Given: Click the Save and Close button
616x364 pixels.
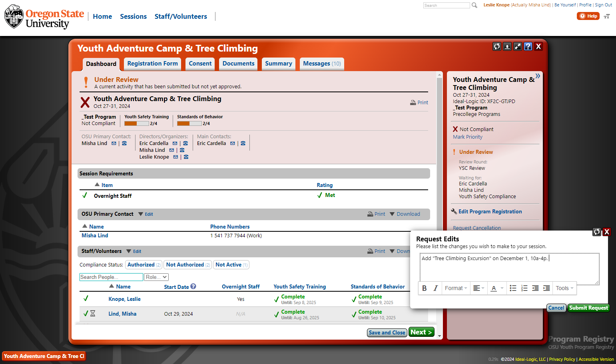Looking at the screenshot, I should (x=387, y=332).
